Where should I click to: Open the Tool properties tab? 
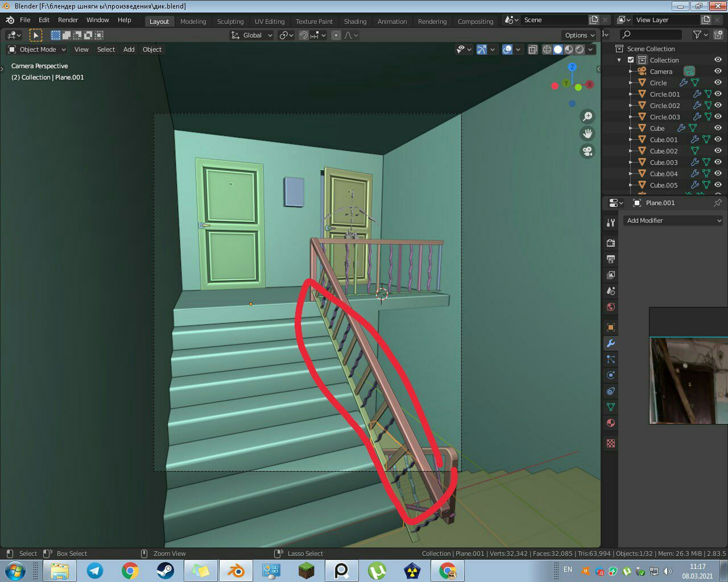click(x=610, y=223)
